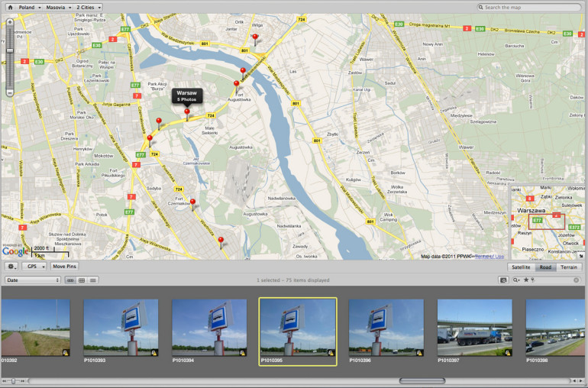This screenshot has height=388, width=588.
Task: Open the browser search magnifier dropdown
Action: (x=517, y=280)
